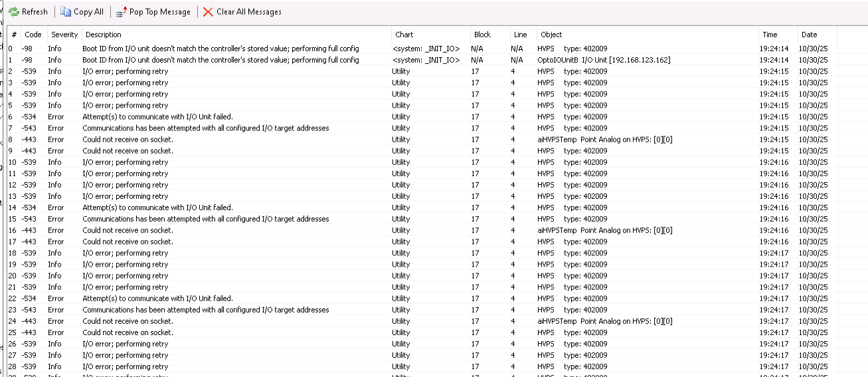Select message row 0 Boot ID description
868x377 pixels.
(x=220, y=49)
